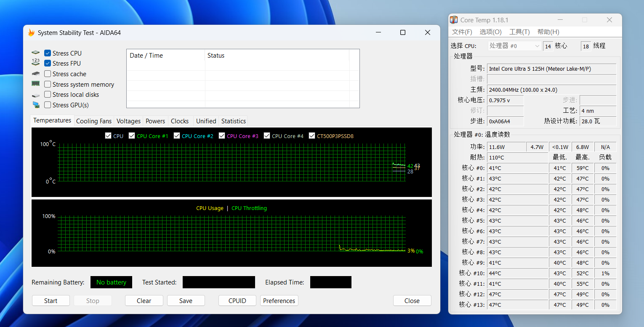Screen dimensions: 644x327
Task: Switch to the Unified tab
Action: point(206,121)
